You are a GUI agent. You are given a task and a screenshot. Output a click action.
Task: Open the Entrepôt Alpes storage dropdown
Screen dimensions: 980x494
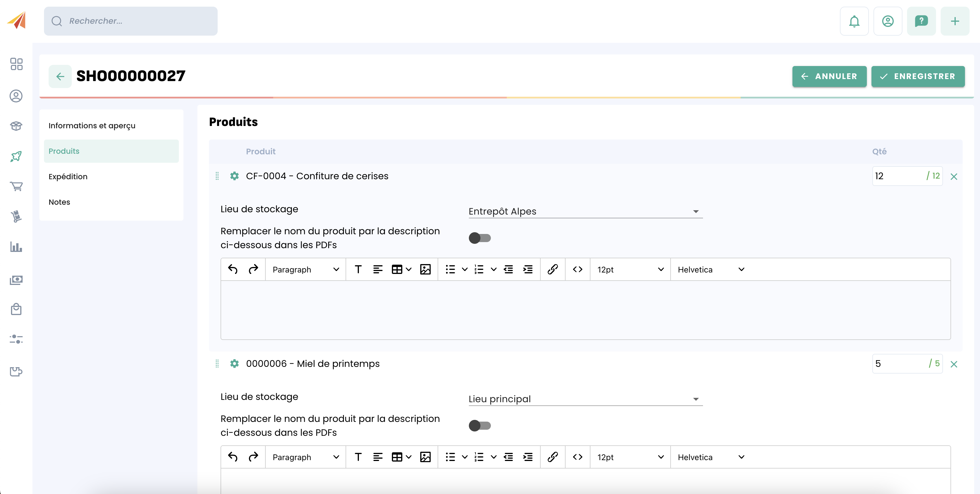(x=585, y=211)
